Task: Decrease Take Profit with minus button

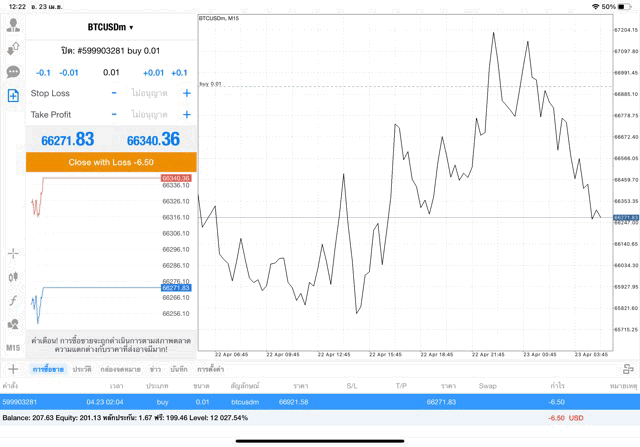Action: pos(114,115)
